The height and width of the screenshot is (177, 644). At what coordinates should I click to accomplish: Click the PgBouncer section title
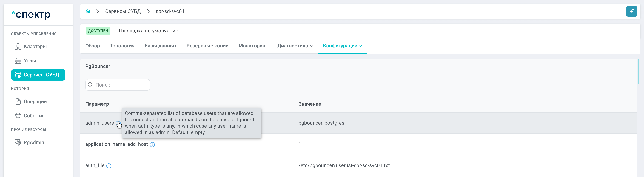pyautogui.click(x=98, y=66)
